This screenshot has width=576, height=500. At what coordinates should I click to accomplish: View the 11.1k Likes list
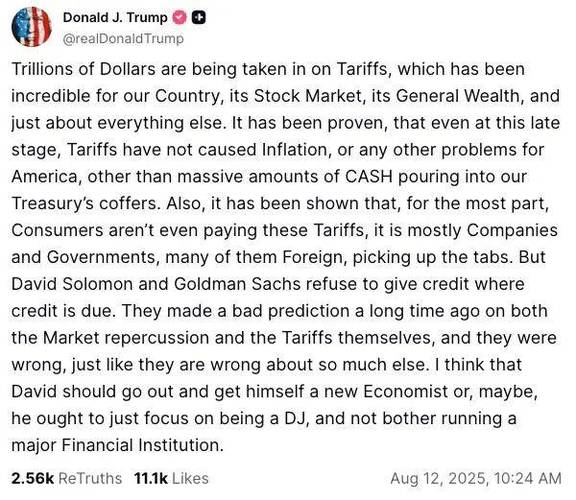click(171, 478)
